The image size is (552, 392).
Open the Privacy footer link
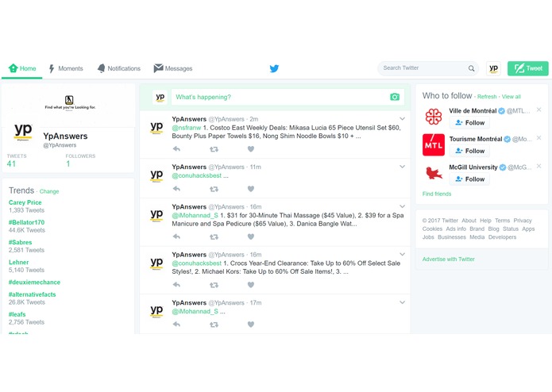[x=523, y=221]
